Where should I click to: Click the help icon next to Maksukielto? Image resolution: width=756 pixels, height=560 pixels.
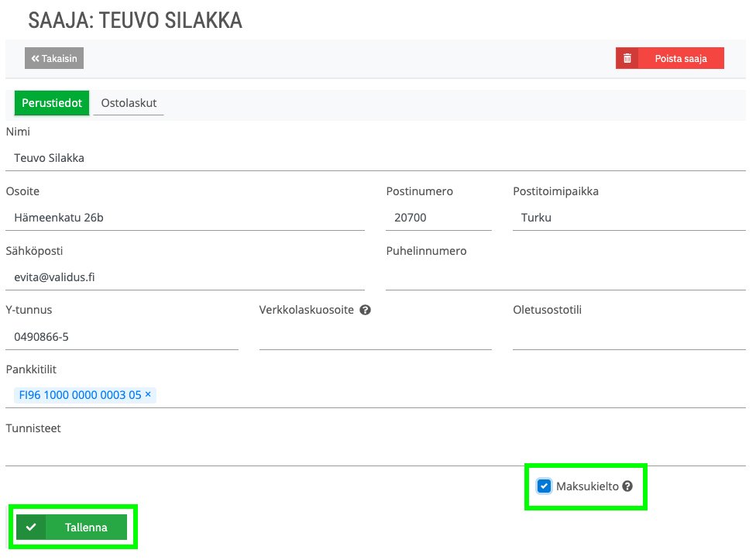(627, 486)
